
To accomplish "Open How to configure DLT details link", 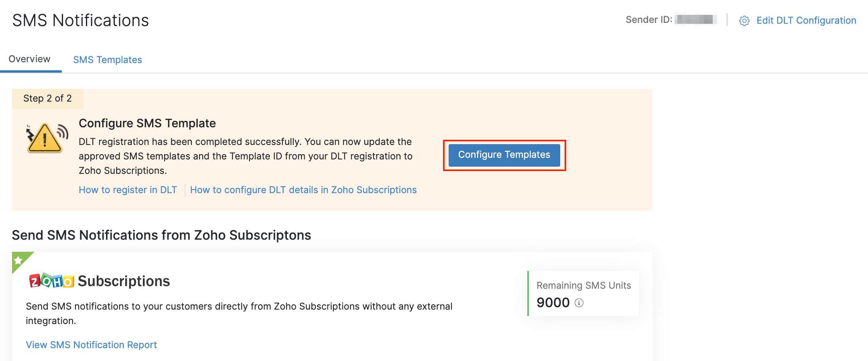I will (x=303, y=190).
